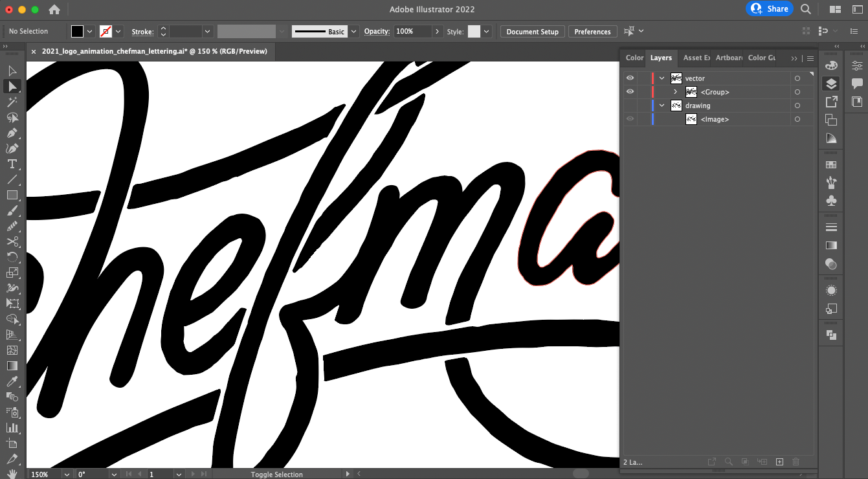The image size is (868, 479).
Task: Select the Selection tool arrow
Action: click(12, 70)
